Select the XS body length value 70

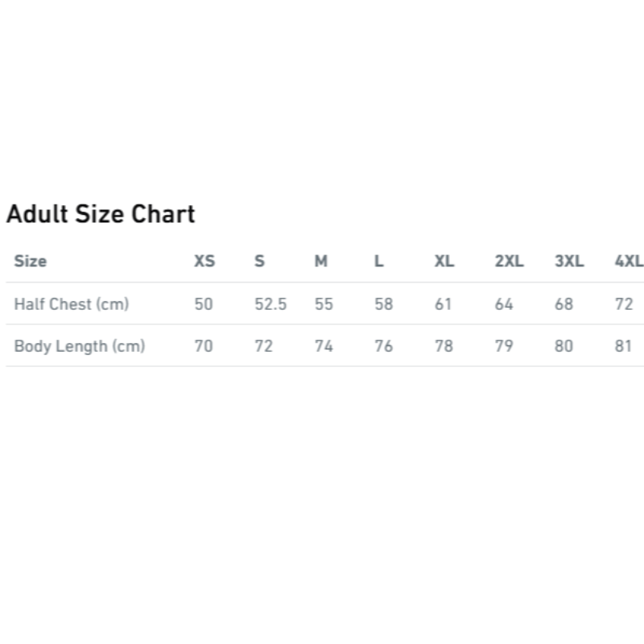[x=204, y=346]
